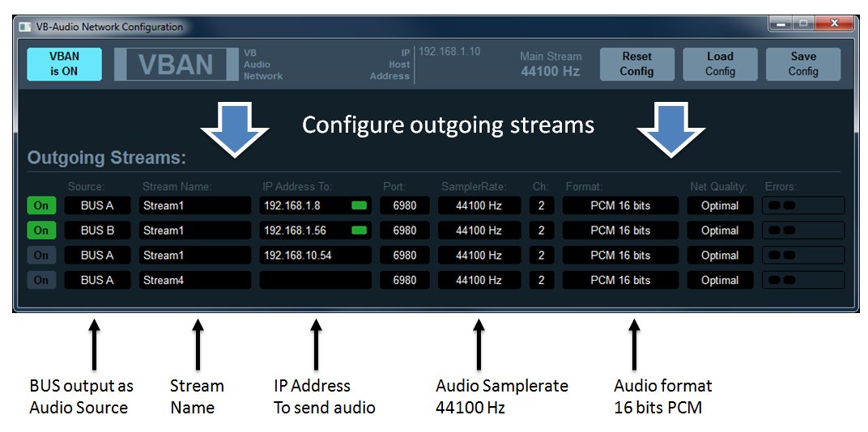
Task: Edit the Stream4 stream name field
Action: 194,281
